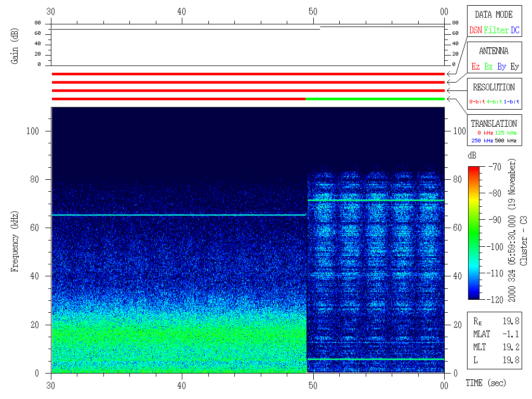532x399 pixels.
Task: Click the blue DC label in Data Mode
Action: [515, 31]
